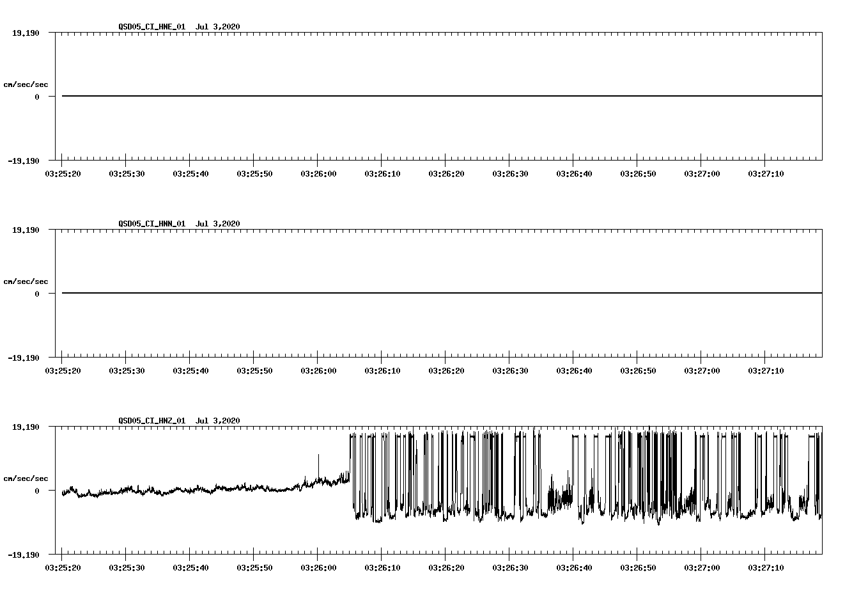The height and width of the screenshot is (591, 868).
Task: Click the flat HNN trace line
Action: coord(442,293)
